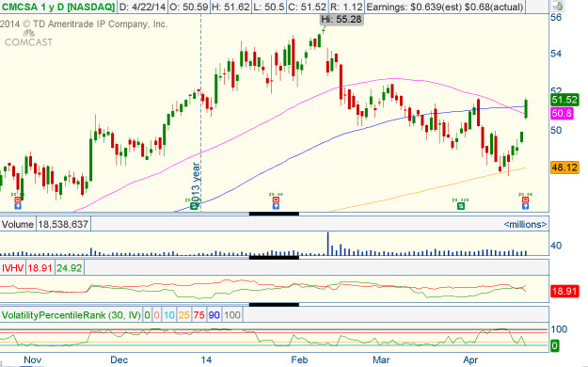Click divider handle between Volume and IVHV
Image resolution: width=588 pixels, height=367 pixels.
(274, 258)
